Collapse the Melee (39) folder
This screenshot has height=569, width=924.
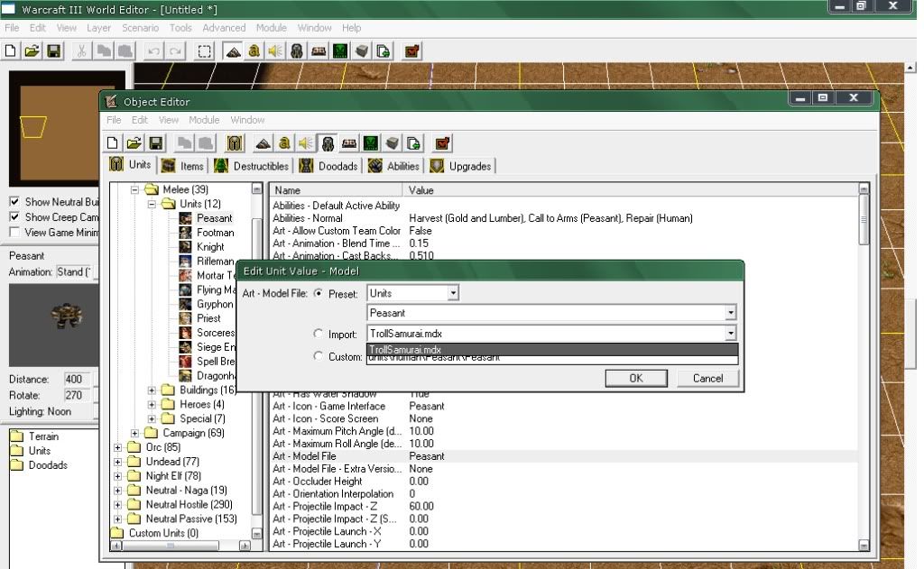click(134, 189)
